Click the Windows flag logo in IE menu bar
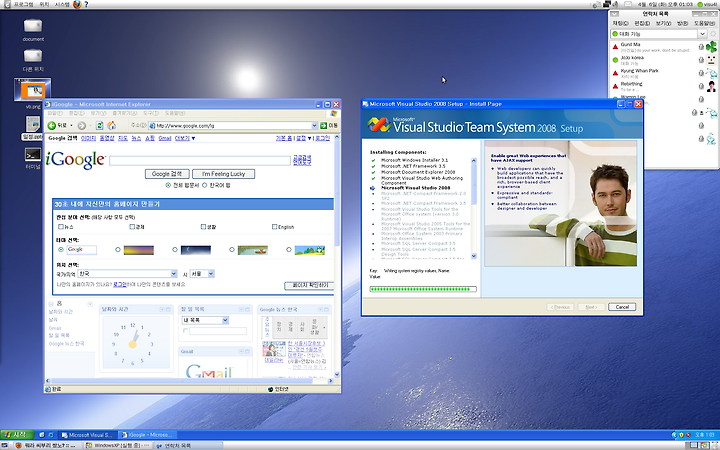Image resolution: width=720 pixels, height=450 pixels. [333, 113]
